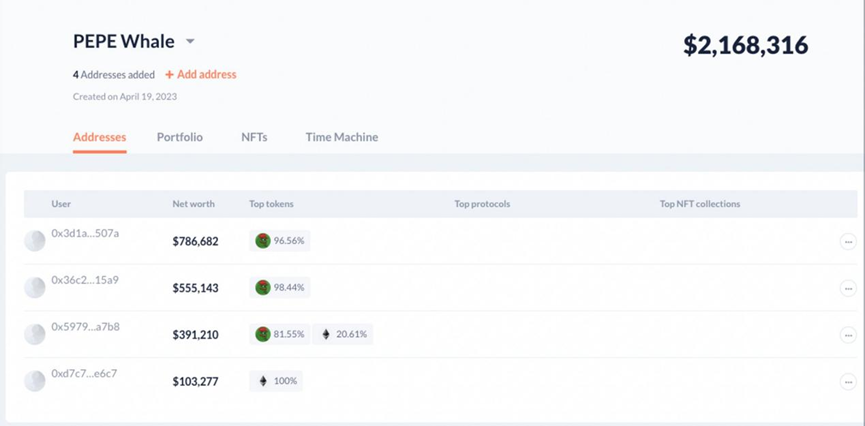The image size is (865, 426).
Task: Select the Addresses tab
Action: (x=100, y=137)
